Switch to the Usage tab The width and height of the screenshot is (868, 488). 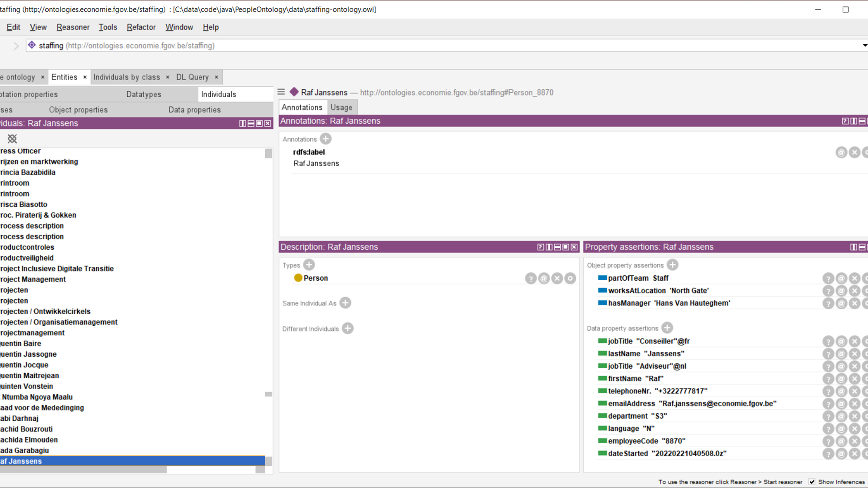click(x=341, y=107)
